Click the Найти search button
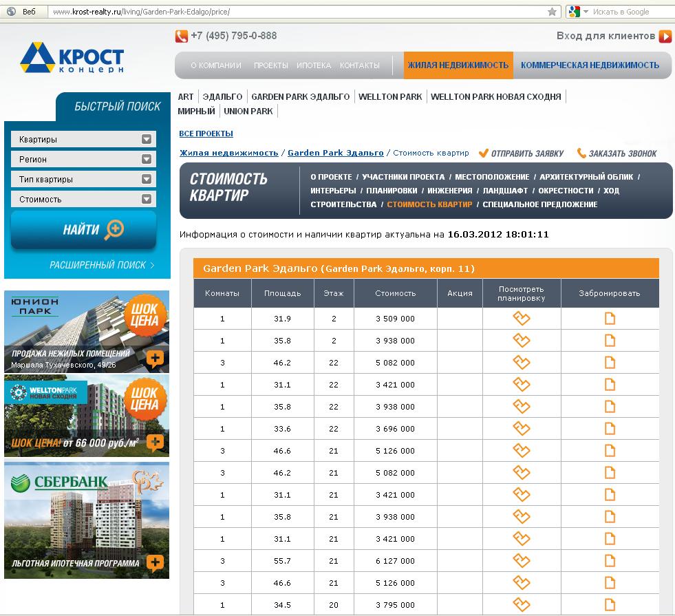 click(83, 229)
